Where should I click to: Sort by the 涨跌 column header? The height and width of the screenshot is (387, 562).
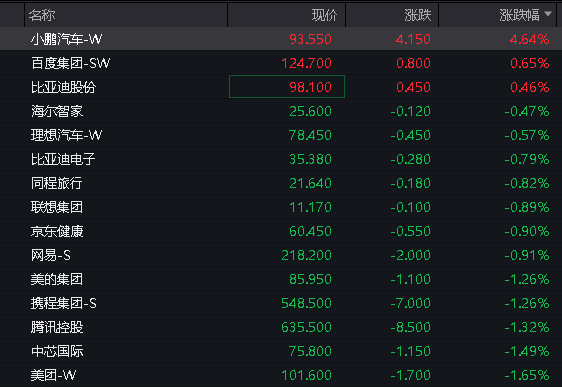pos(392,15)
